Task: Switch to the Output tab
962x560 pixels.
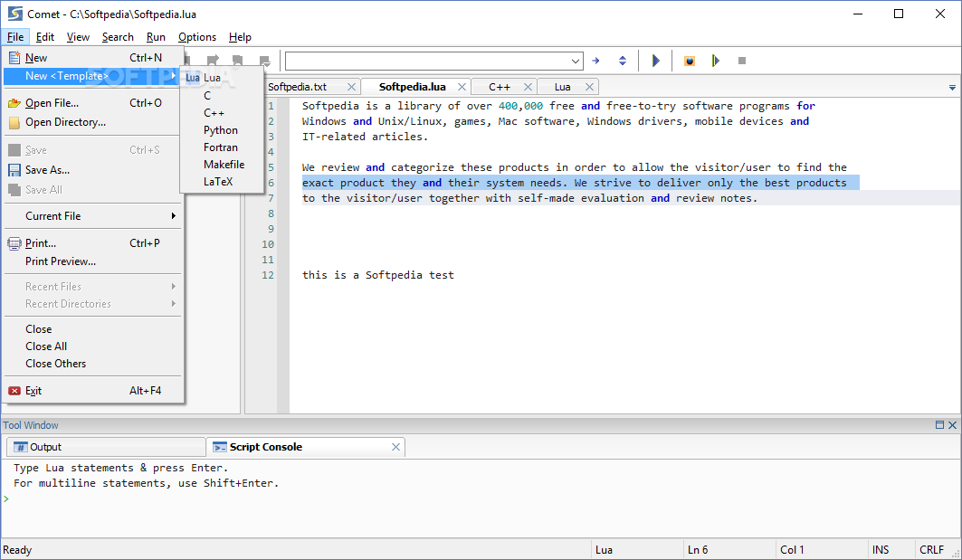Action: pyautogui.click(x=106, y=447)
